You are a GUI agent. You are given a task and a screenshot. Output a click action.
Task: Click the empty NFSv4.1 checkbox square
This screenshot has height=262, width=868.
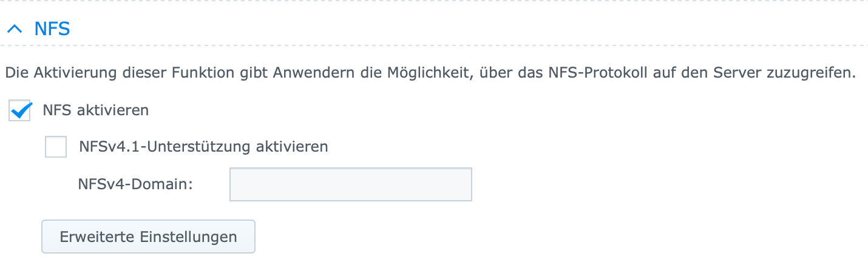click(x=56, y=147)
